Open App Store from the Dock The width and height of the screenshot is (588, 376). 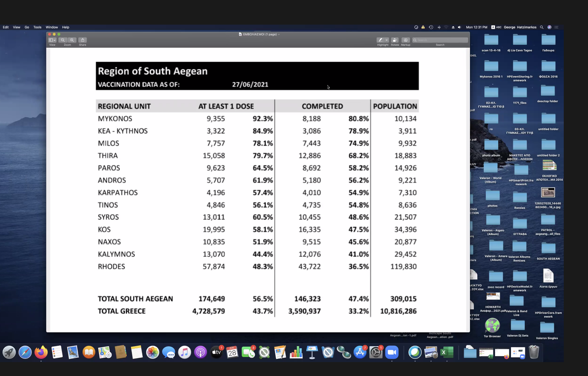[360, 352]
